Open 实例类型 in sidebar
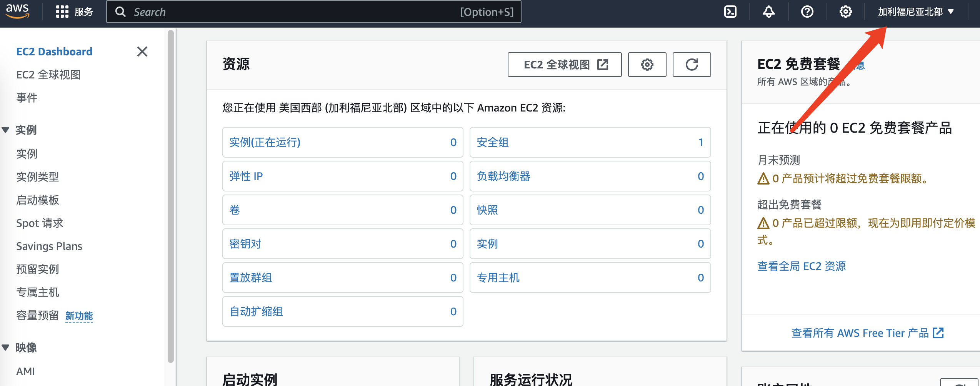Screen dimensions: 980x386 (38, 177)
